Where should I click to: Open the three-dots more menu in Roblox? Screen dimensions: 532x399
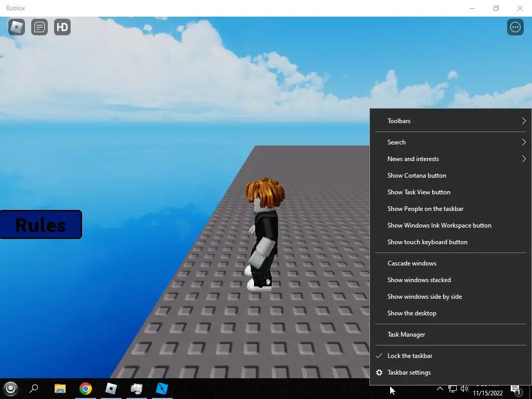515,27
